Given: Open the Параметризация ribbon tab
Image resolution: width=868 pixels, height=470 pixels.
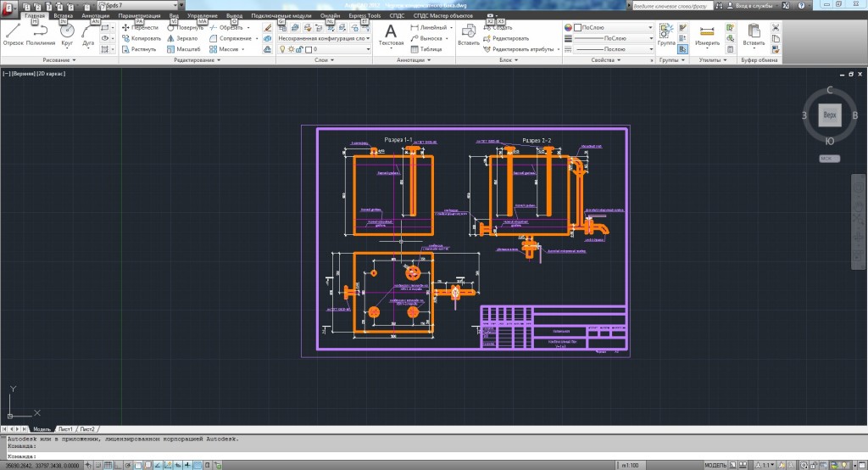Looking at the screenshot, I should [139, 15].
